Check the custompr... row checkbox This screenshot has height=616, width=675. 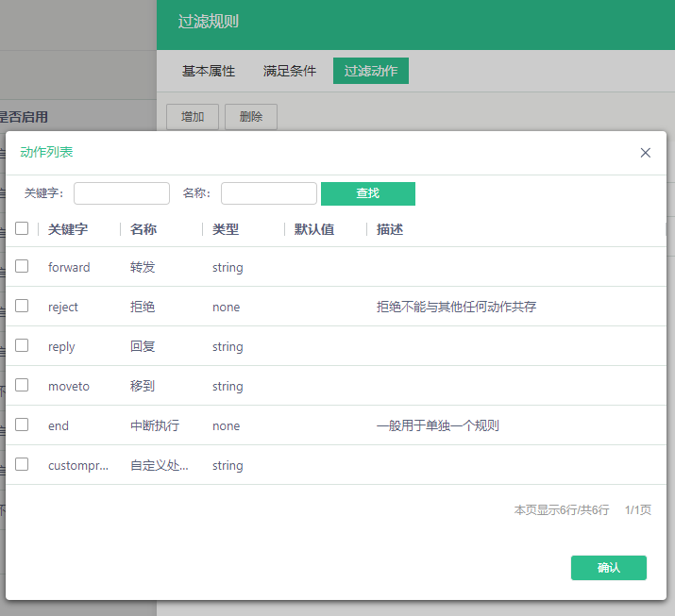(x=22, y=464)
